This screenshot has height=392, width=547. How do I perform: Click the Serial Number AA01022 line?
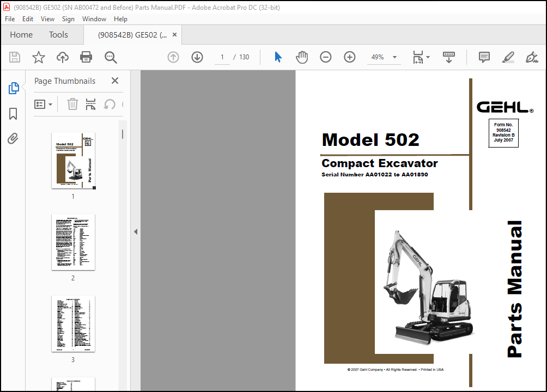[375, 174]
